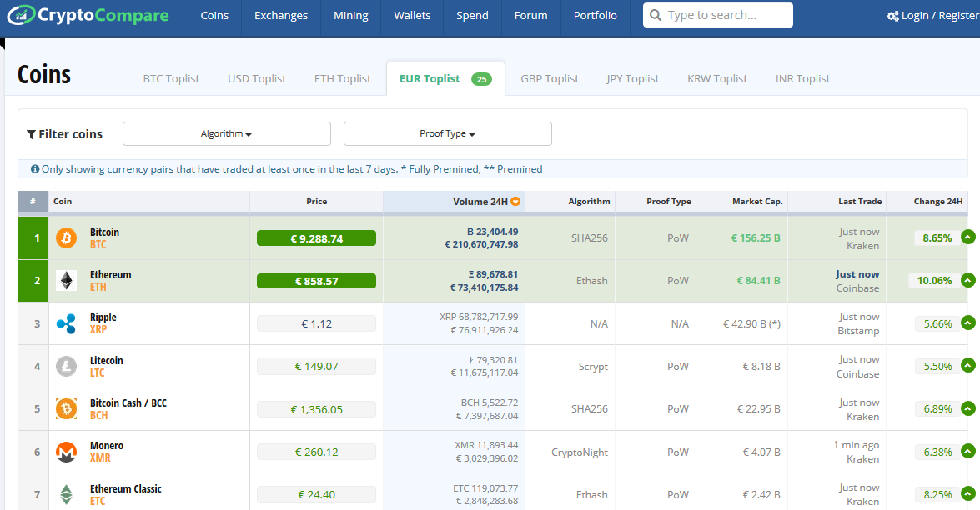The width and height of the screenshot is (980, 510).
Task: Sort by the Last Trade column header
Action: coord(837,202)
